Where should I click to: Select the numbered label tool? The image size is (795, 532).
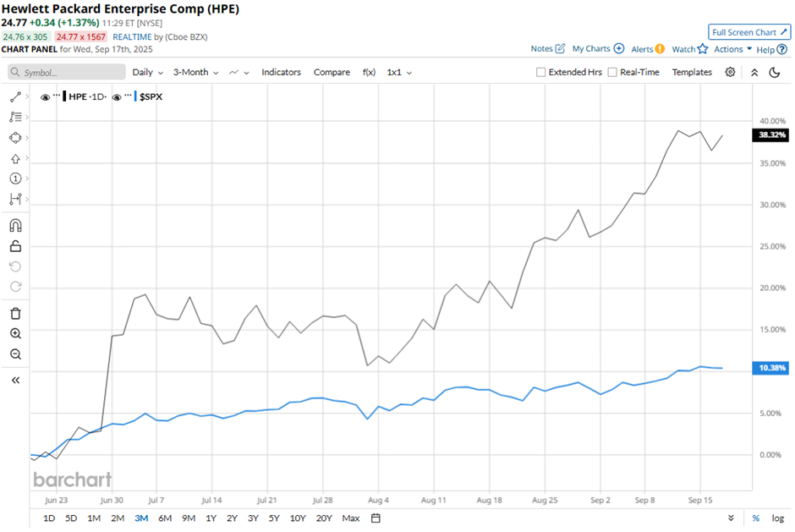15,178
